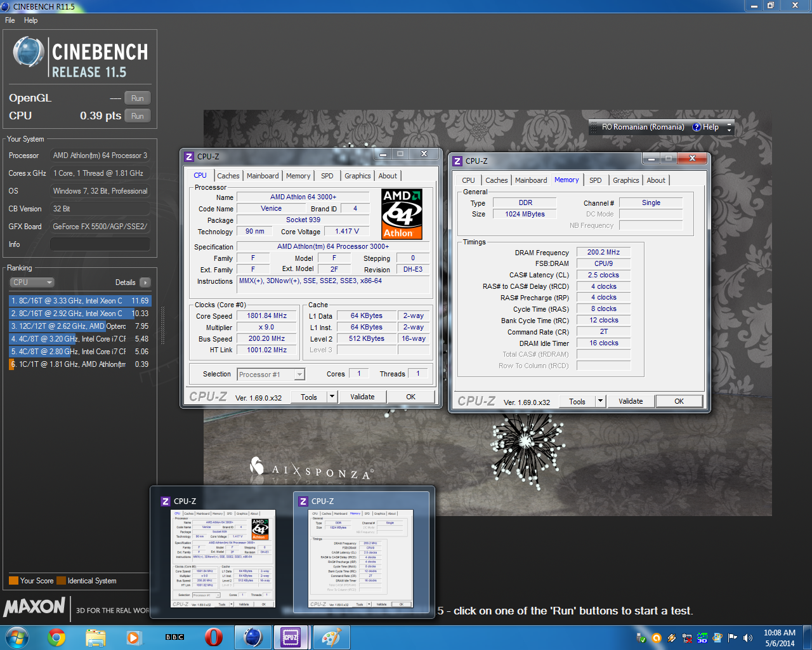Click the Xear 3D audio tray icon
Viewport: 812px width, 650px height.
(702, 638)
